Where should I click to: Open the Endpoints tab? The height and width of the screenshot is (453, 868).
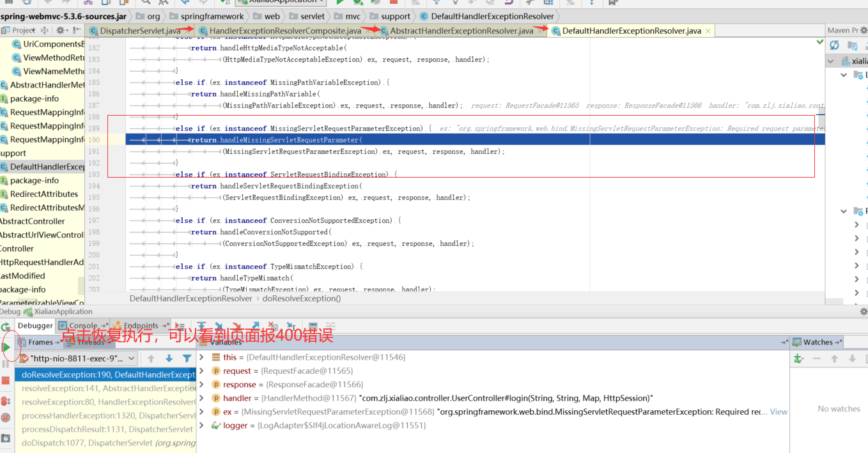click(141, 326)
